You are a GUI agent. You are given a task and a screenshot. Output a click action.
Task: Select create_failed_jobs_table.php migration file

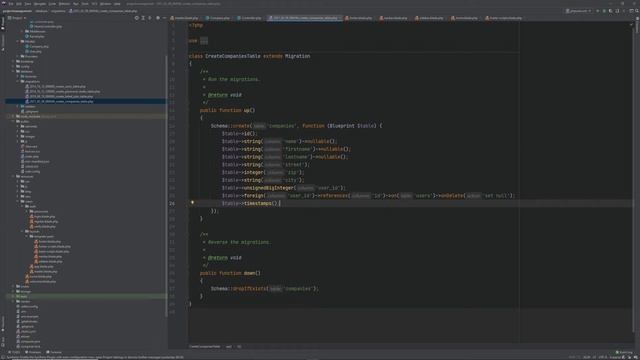coord(60,96)
